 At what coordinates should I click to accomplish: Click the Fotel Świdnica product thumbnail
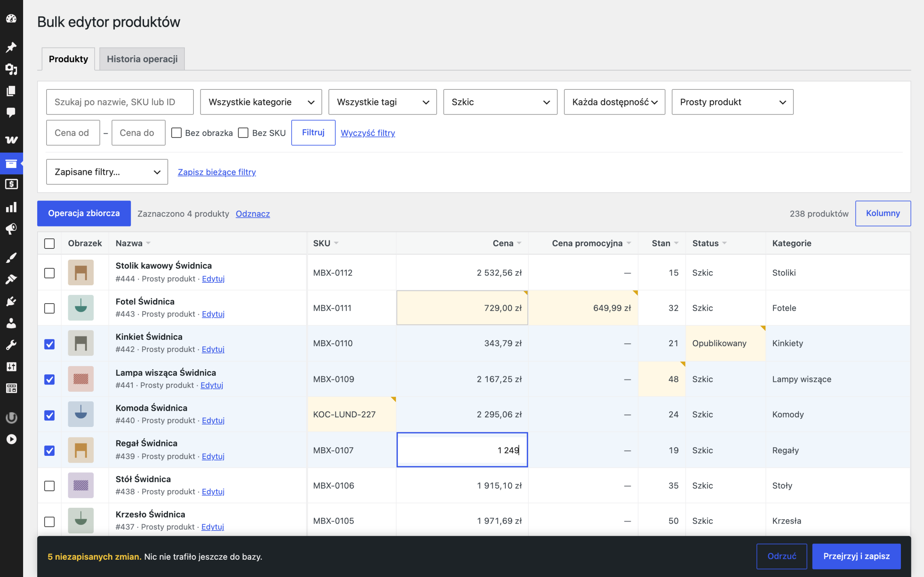(80, 308)
